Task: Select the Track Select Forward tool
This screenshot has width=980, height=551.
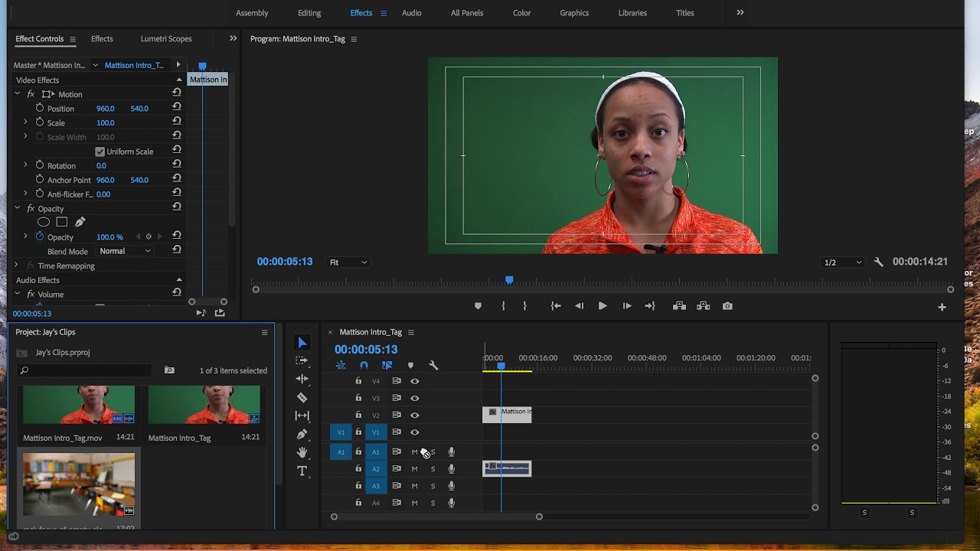Action: pyautogui.click(x=302, y=360)
